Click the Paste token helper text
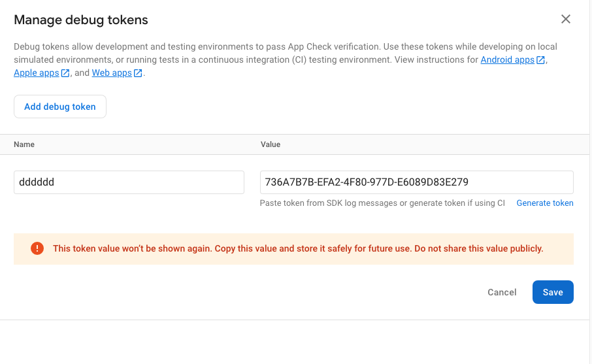Viewport: 592px width, 364px height. [382, 203]
